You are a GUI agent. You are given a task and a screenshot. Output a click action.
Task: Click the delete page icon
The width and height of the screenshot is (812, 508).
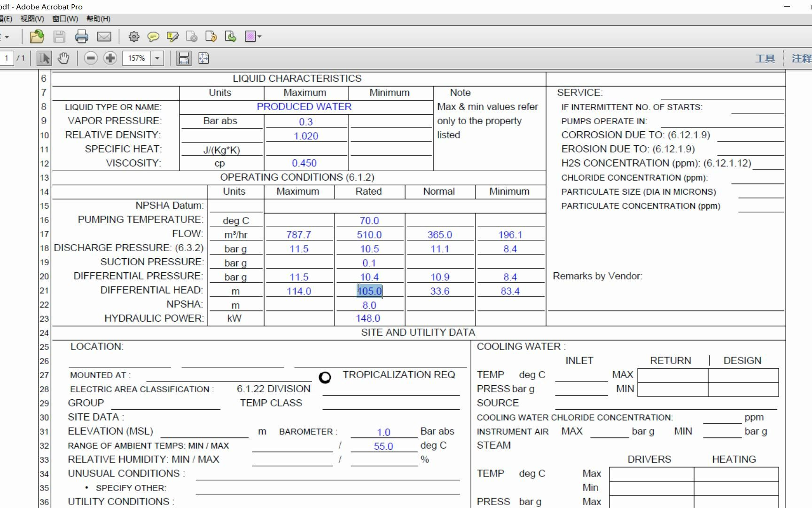pyautogui.click(x=192, y=37)
